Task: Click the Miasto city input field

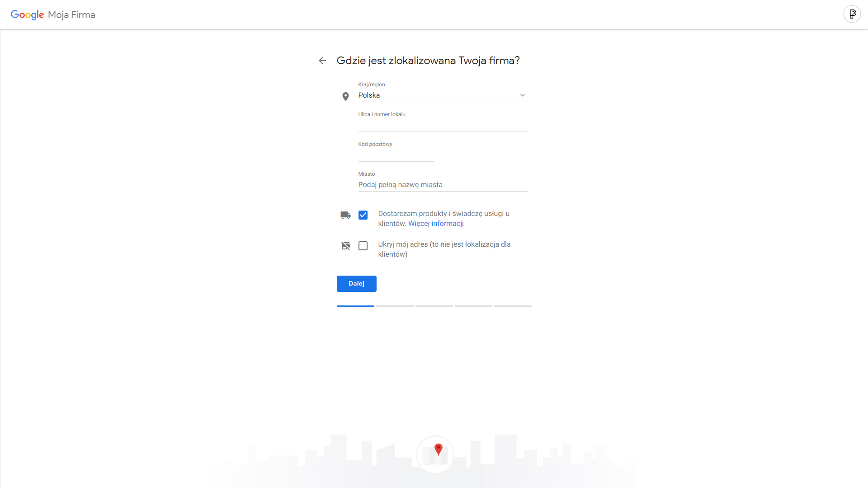Action: [443, 185]
